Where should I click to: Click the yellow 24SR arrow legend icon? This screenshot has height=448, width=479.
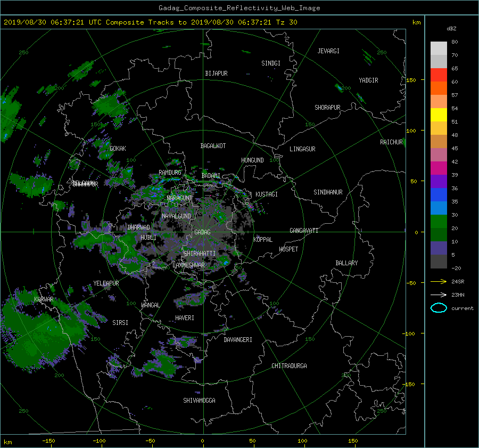tap(439, 281)
